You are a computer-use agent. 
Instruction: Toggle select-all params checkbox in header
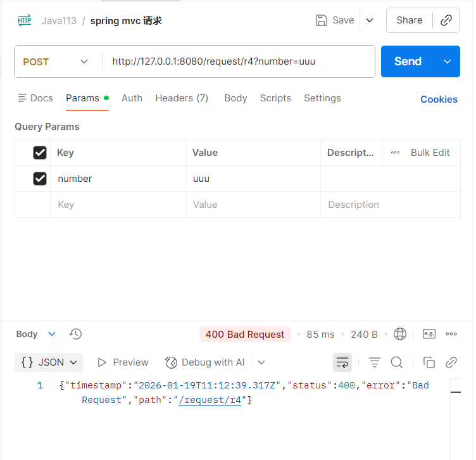(40, 153)
